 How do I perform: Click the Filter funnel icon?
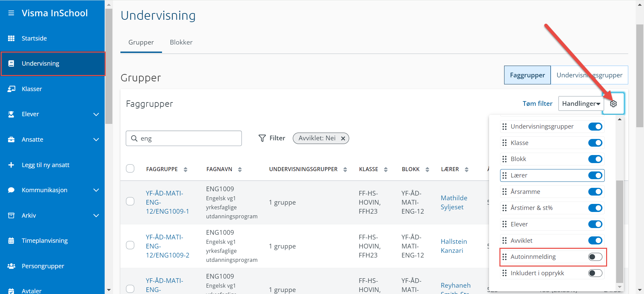262,138
